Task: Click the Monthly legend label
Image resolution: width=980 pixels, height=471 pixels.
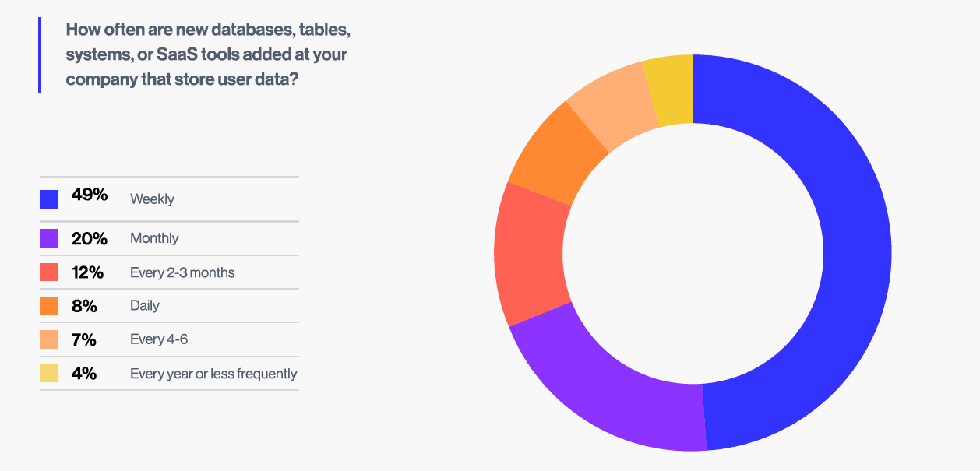Action: click(154, 238)
